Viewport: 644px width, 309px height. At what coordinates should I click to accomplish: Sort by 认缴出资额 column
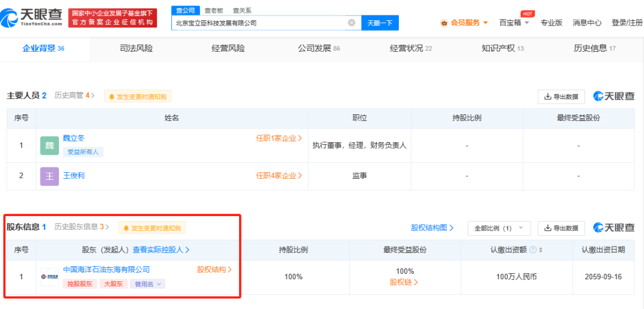540,250
